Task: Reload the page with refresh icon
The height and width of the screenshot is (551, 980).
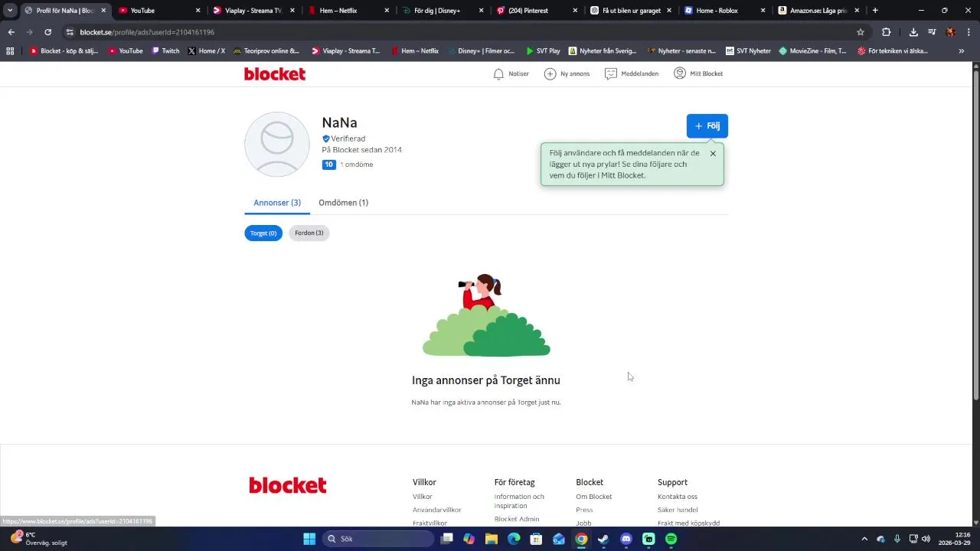Action: point(47,32)
